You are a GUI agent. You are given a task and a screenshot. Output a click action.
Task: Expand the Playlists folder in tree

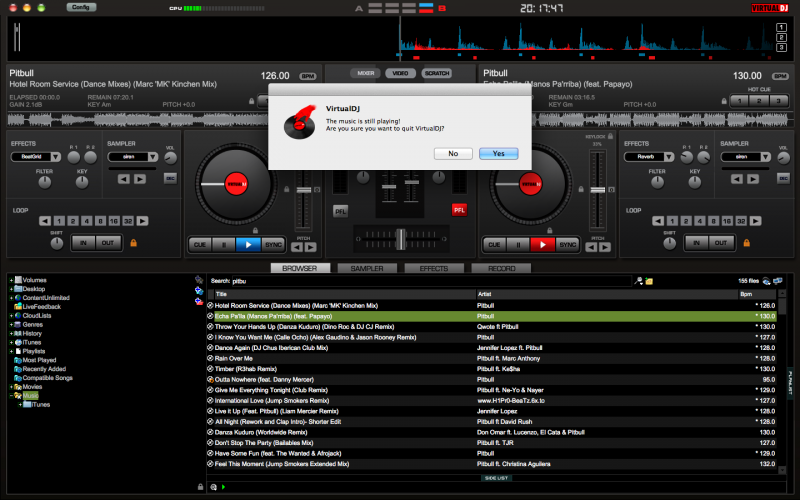point(11,351)
